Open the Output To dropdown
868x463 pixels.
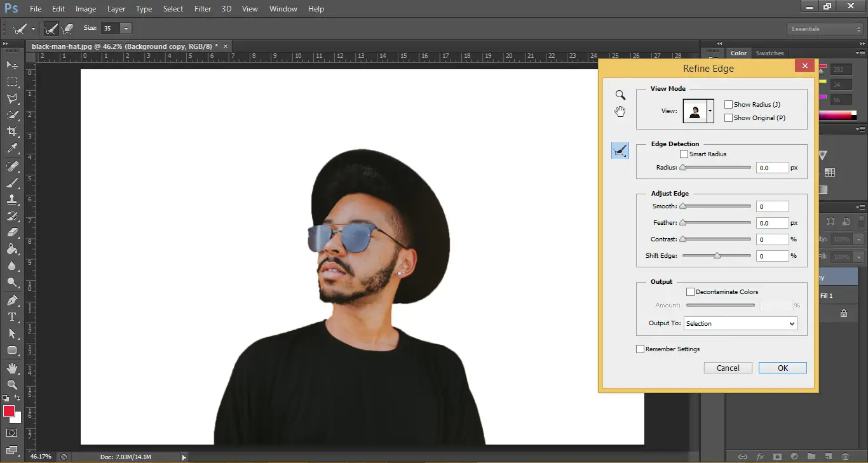pos(740,324)
